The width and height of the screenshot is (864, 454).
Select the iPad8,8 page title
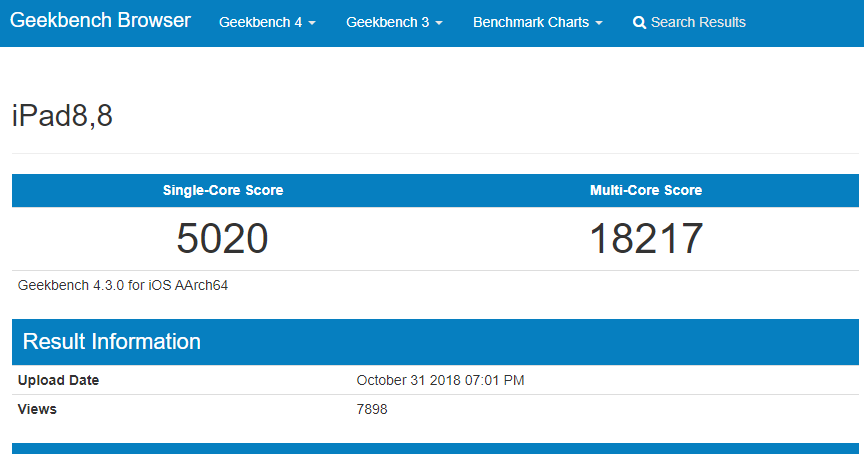[x=62, y=116]
